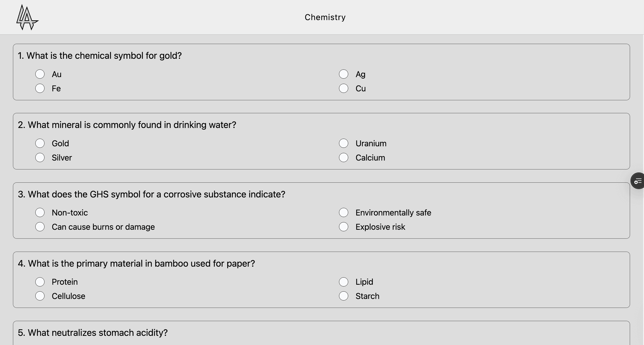The image size is (644, 345).
Task: Pick Starch as bamboo's primary paper material
Action: [x=344, y=296]
